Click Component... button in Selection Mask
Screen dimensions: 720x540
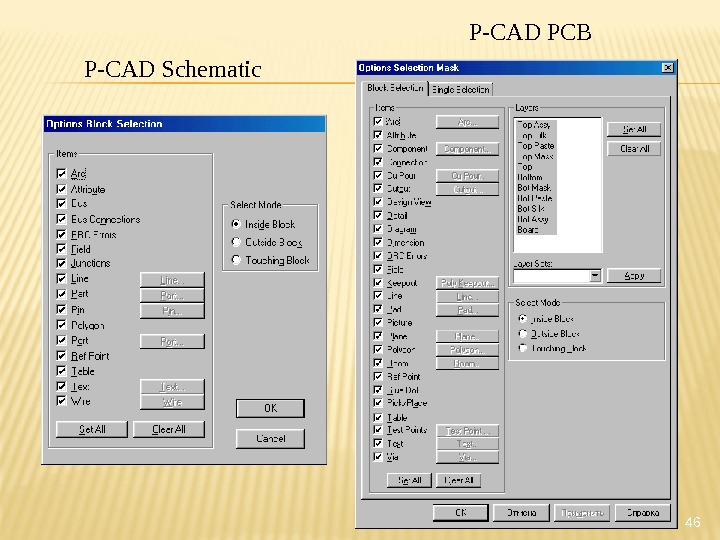(467, 149)
